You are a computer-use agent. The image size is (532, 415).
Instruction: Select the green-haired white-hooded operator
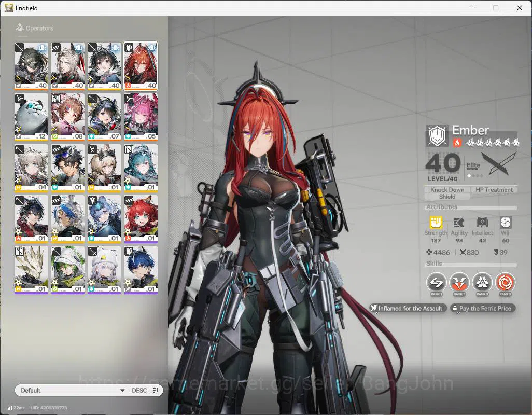68,270
